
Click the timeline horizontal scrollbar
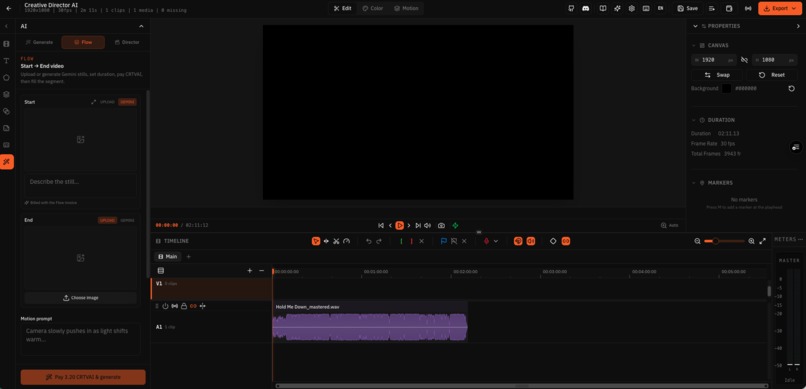(x=522, y=385)
